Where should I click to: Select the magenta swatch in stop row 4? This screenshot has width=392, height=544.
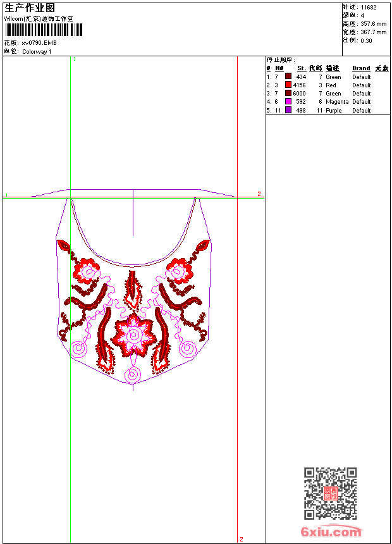288,101
